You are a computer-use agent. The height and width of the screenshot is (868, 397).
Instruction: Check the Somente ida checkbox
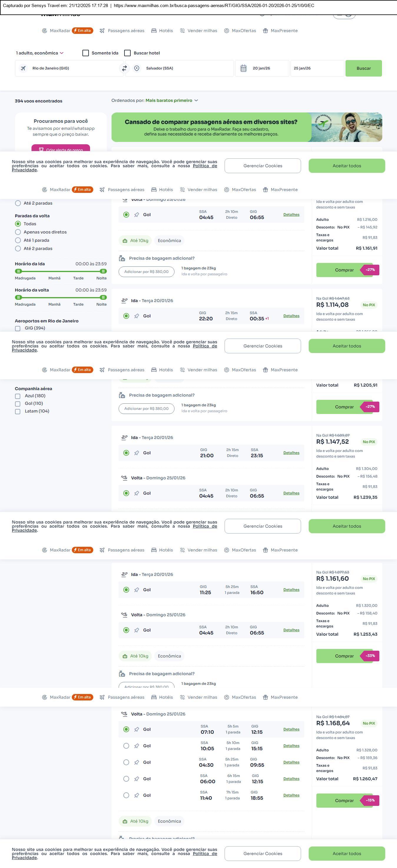pyautogui.click(x=86, y=53)
